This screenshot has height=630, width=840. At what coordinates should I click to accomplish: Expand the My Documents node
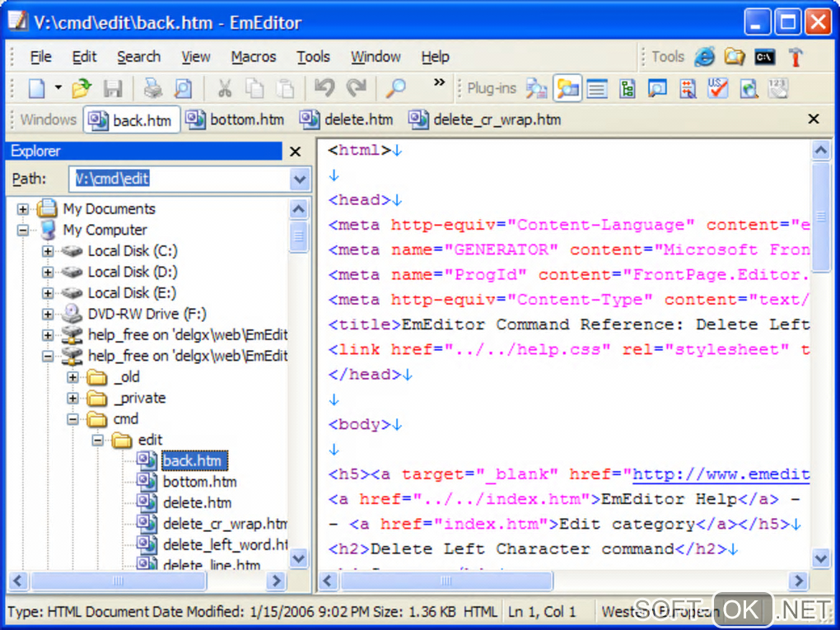tap(22, 209)
